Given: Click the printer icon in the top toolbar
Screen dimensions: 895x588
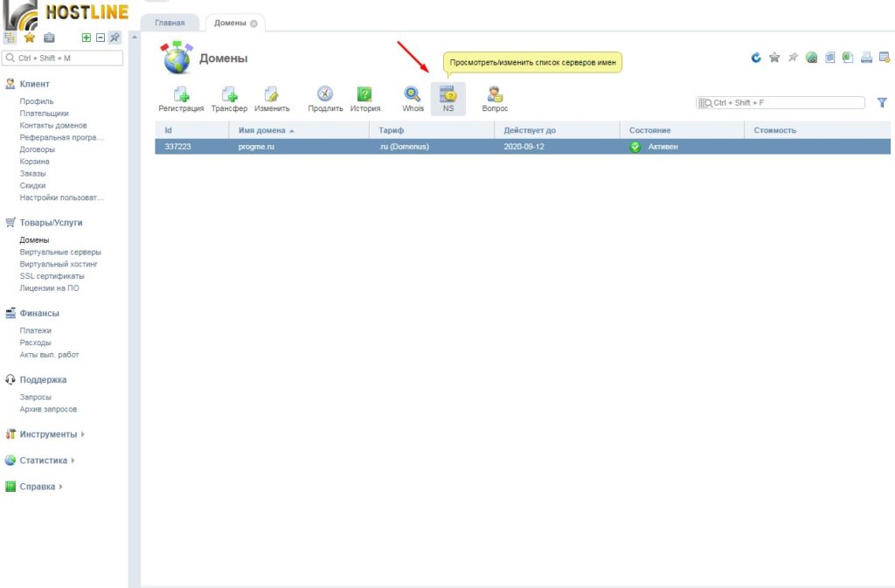Looking at the screenshot, I should (x=866, y=58).
